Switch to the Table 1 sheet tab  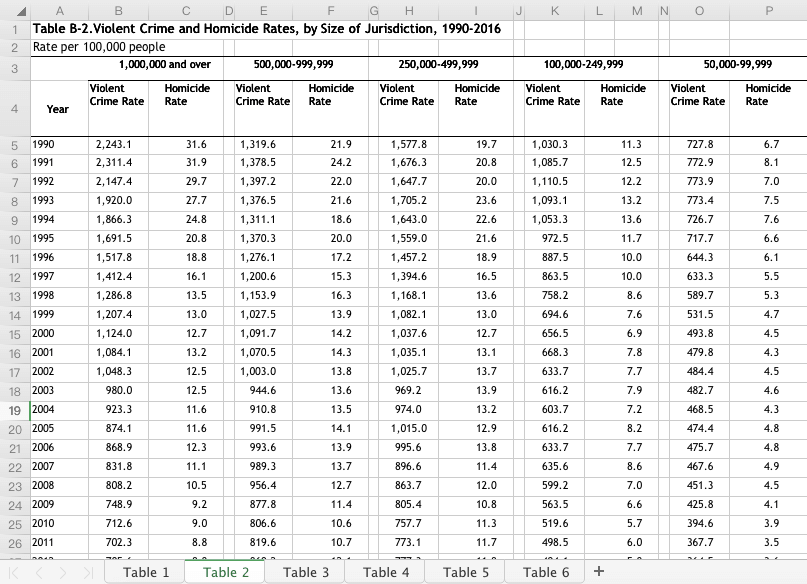click(146, 572)
